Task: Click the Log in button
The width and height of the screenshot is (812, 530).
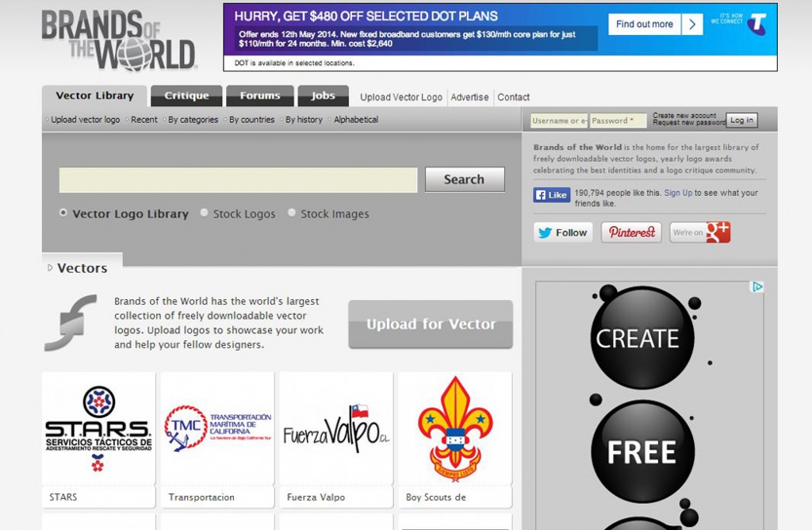Action: (x=741, y=120)
